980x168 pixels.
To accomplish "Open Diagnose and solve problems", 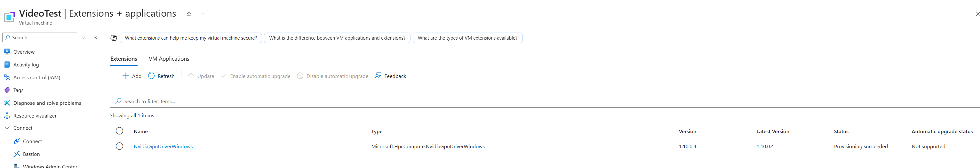I will pyautogui.click(x=47, y=103).
